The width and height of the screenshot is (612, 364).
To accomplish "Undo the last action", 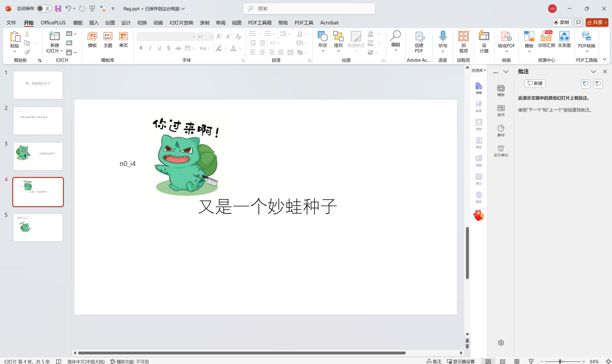I will (x=68, y=9).
